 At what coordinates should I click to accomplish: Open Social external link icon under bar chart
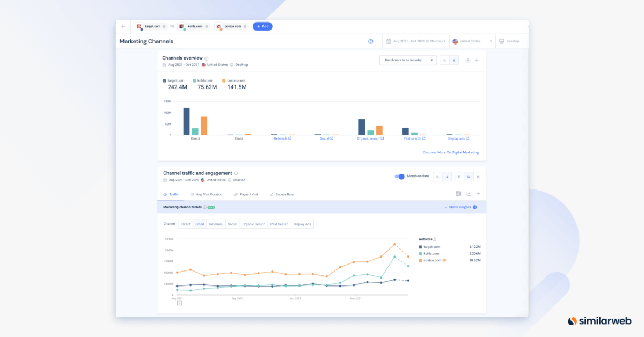click(332, 138)
